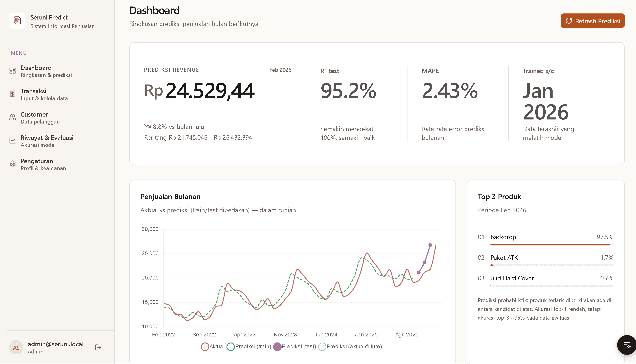Click the Transaksi receipt icon
This screenshot has width=636, height=364.
click(13, 94)
